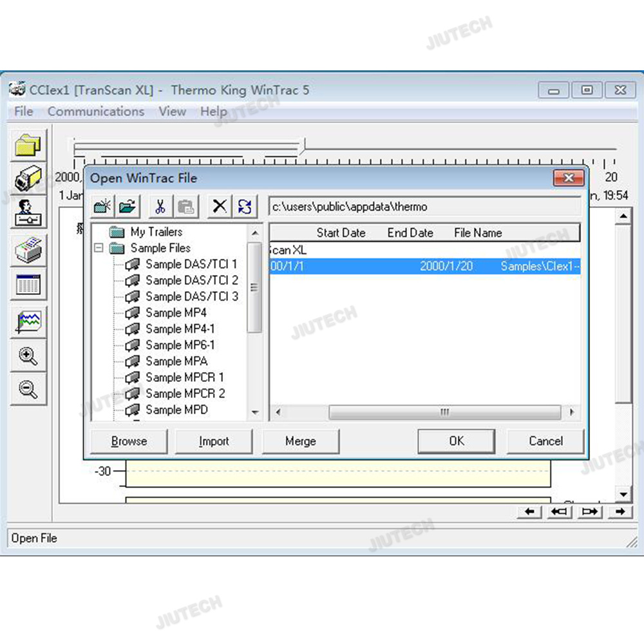Click the main window scroll up arrow

(623, 216)
